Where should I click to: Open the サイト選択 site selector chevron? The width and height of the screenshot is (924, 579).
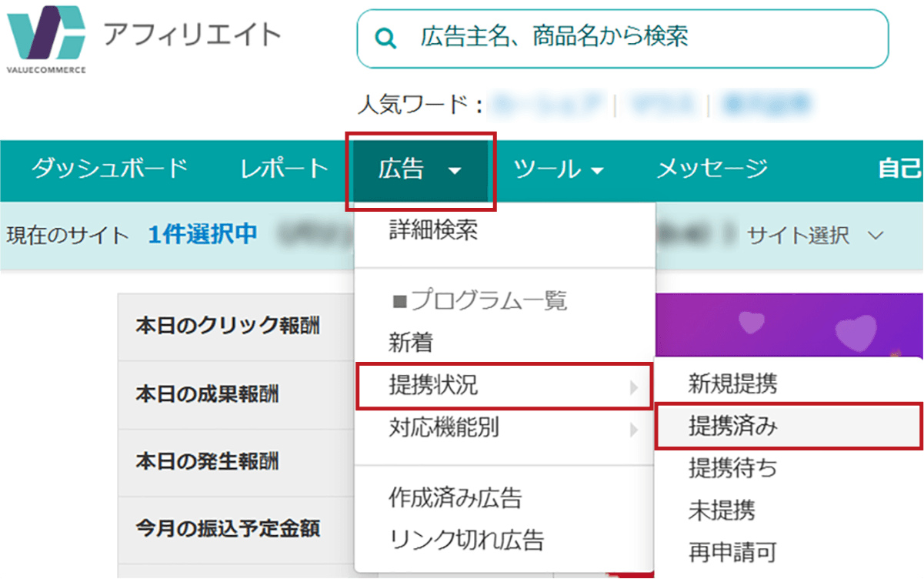(875, 236)
